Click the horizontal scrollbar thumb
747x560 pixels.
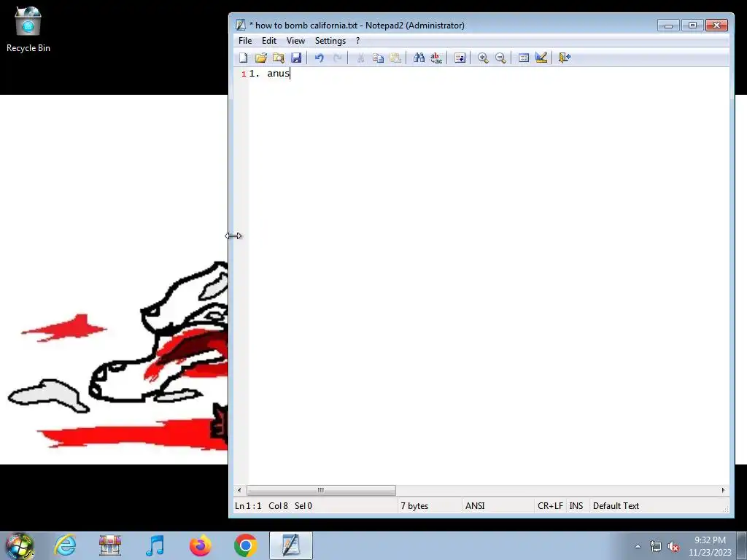point(321,490)
